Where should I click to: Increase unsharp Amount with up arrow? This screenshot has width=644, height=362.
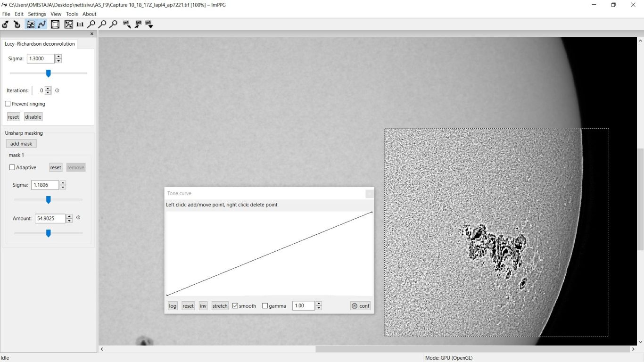click(69, 216)
